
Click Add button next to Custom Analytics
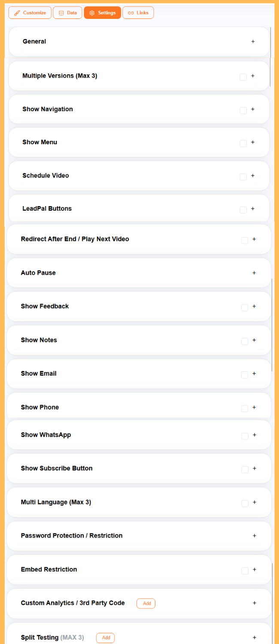point(146,603)
